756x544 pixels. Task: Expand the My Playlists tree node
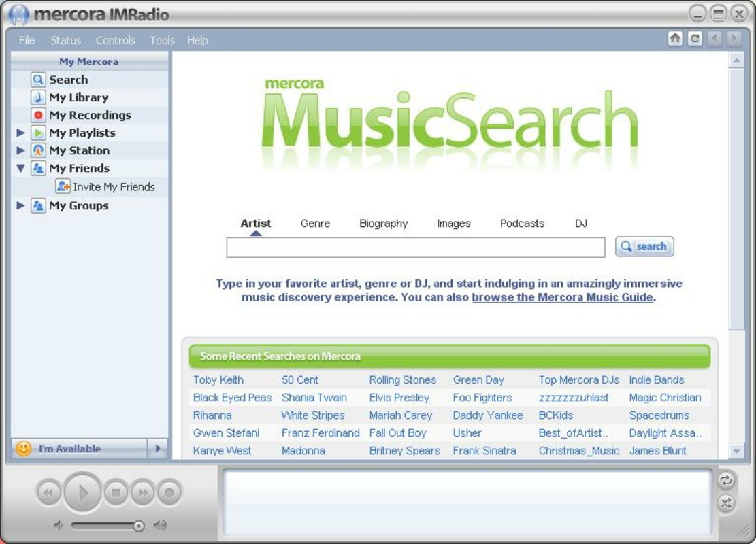click(20, 133)
